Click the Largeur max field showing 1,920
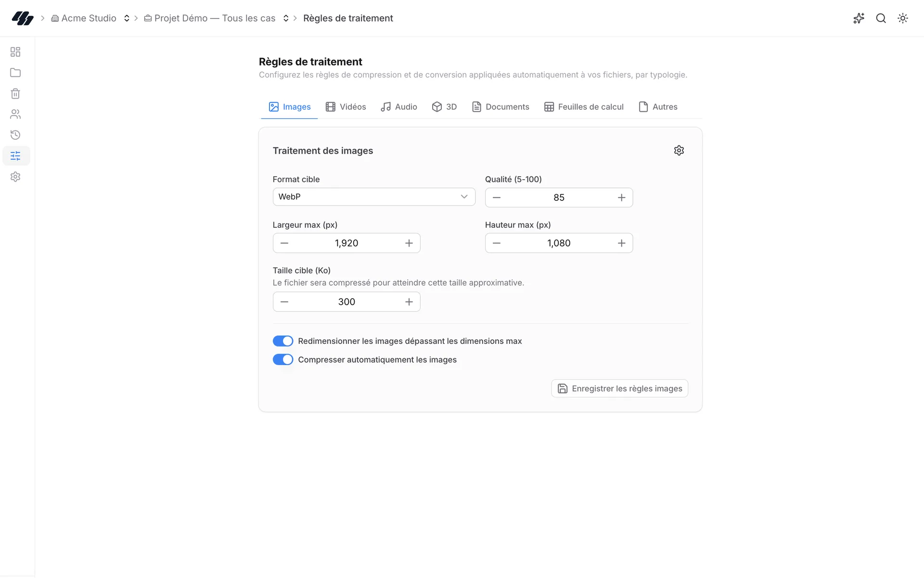 346,243
